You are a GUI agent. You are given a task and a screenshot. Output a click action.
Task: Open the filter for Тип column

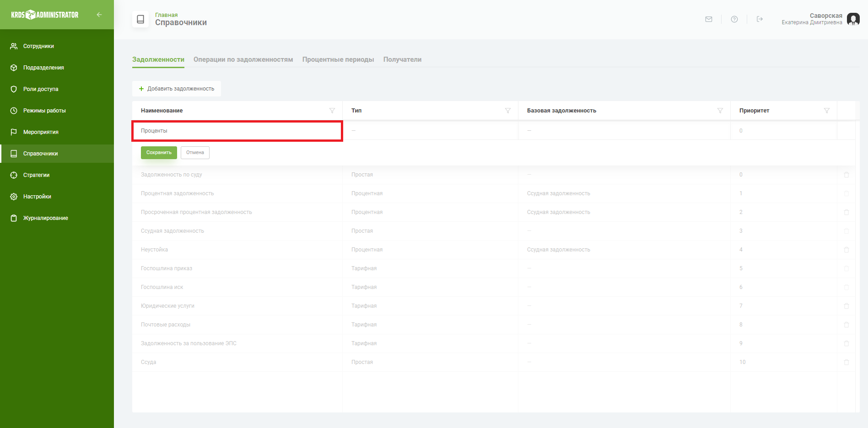pos(507,111)
